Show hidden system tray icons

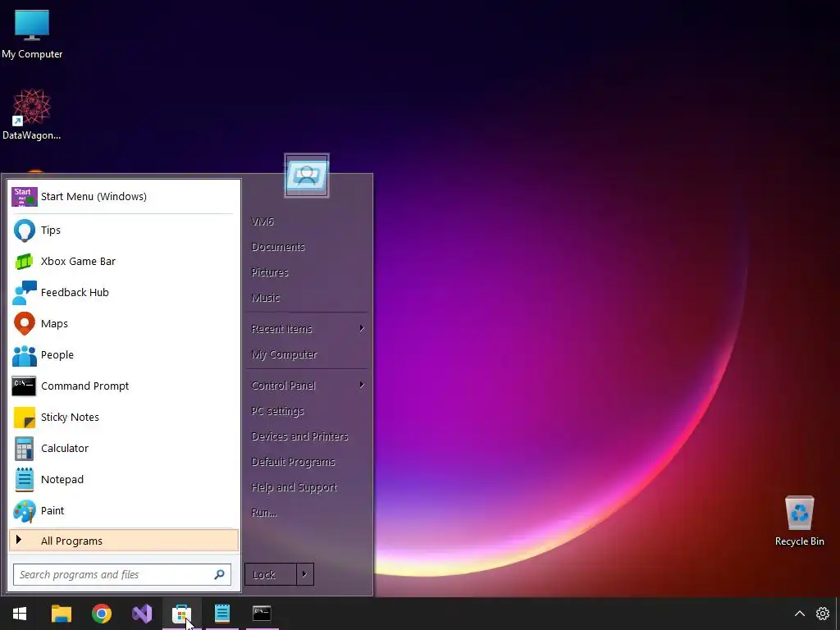coord(799,614)
